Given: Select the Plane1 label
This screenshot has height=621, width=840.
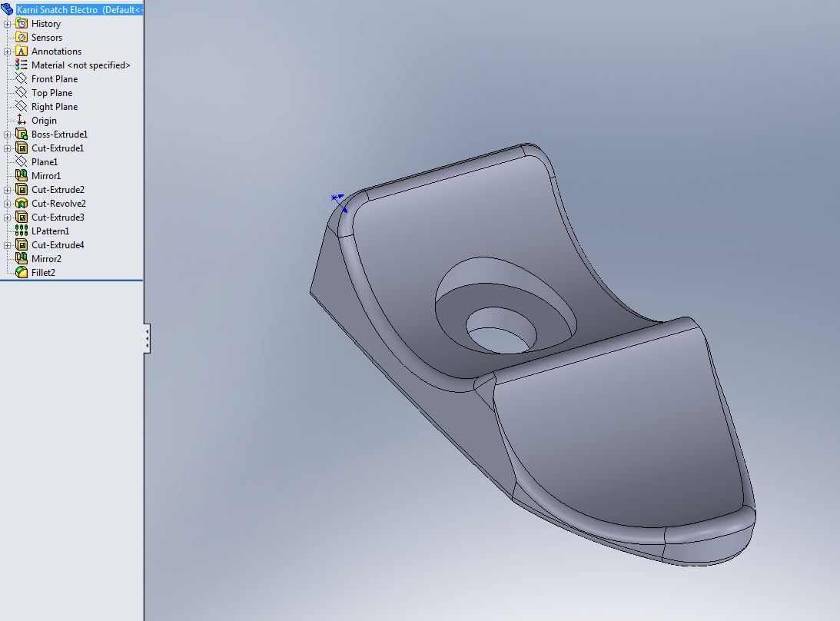Looking at the screenshot, I should 45,162.
